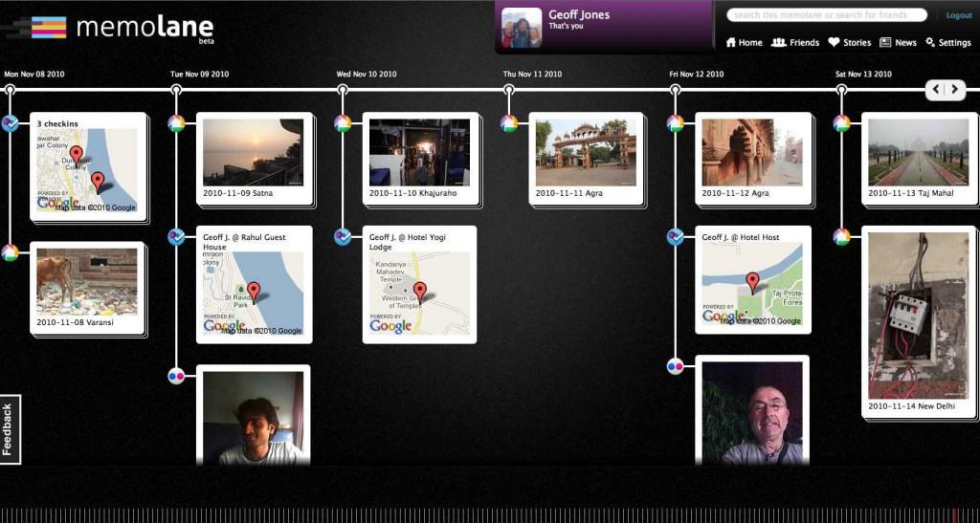Image resolution: width=980 pixels, height=523 pixels.
Task: Select the Mon Nov 08 2010 timeline marker
Action: 10,90
